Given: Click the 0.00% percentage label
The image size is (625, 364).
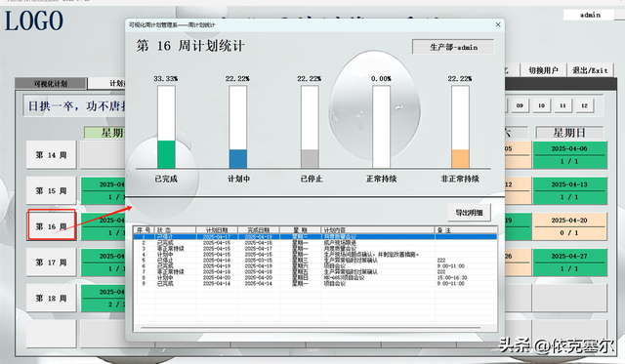Looking at the screenshot, I should click(x=381, y=79).
